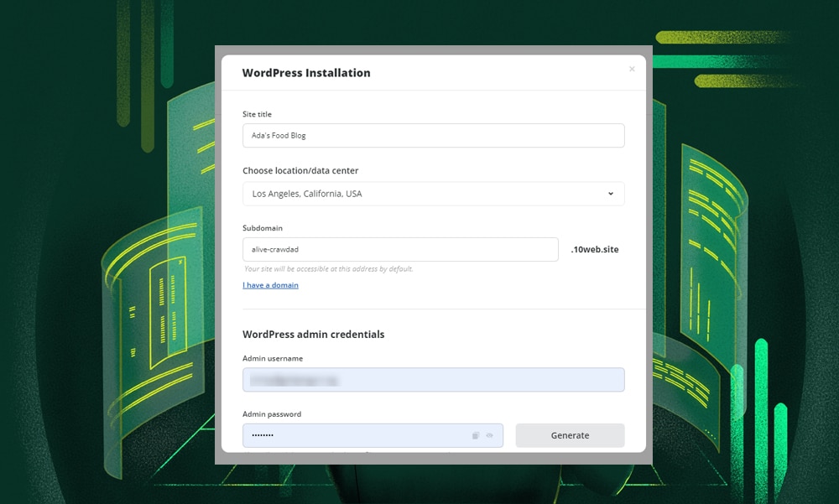Expand the data center chevron arrow
The height and width of the screenshot is (504, 839).
click(x=610, y=194)
